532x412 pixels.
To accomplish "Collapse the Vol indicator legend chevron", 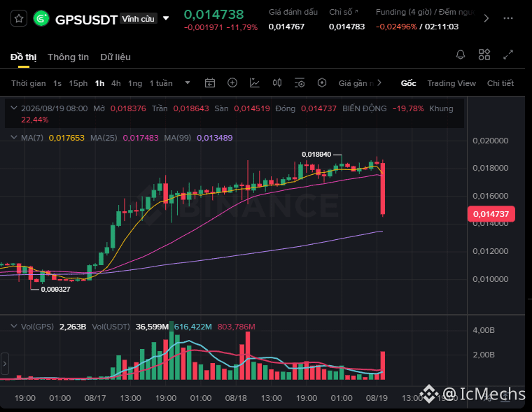I will pyautogui.click(x=14, y=326).
